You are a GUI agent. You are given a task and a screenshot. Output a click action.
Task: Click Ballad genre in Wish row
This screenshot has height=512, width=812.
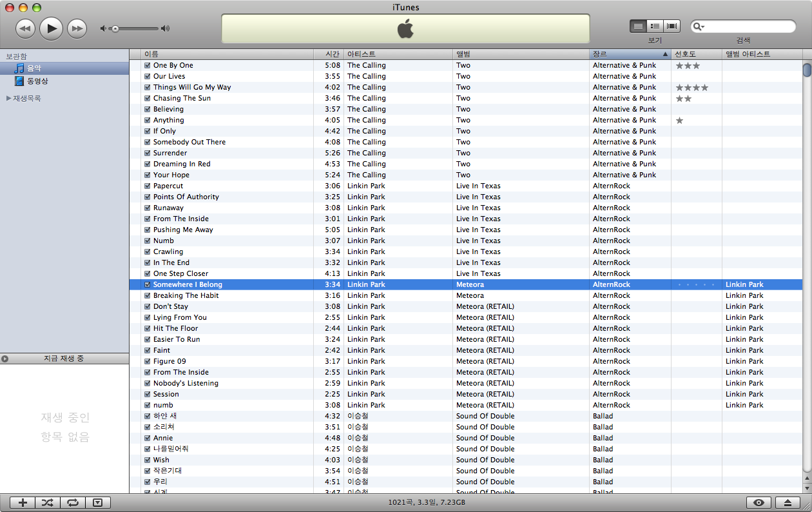(603, 460)
